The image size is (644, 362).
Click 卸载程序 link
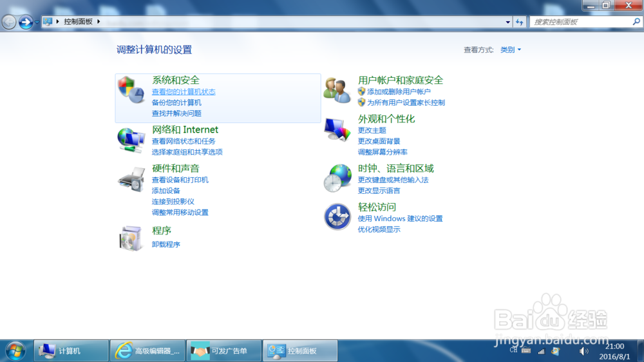pyautogui.click(x=166, y=244)
